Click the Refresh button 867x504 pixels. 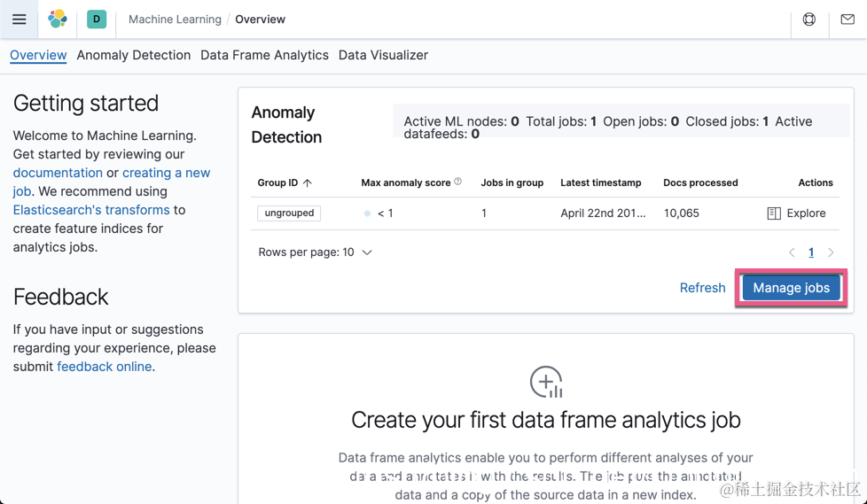(x=702, y=288)
